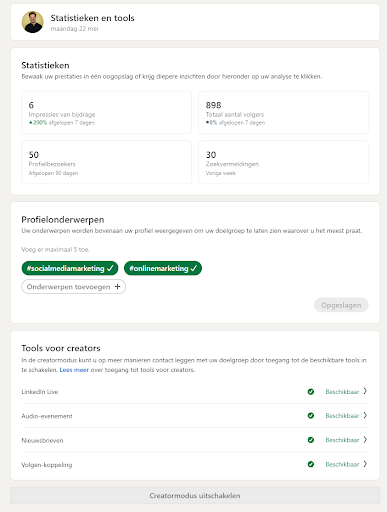Open the Impressies van bijdrage statistics card

[106, 113]
